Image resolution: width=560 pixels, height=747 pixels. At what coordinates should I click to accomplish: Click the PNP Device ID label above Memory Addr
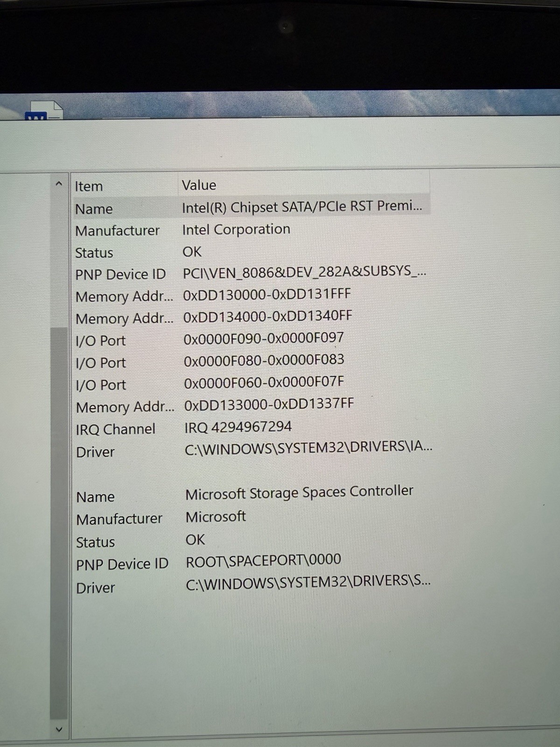coord(120,275)
